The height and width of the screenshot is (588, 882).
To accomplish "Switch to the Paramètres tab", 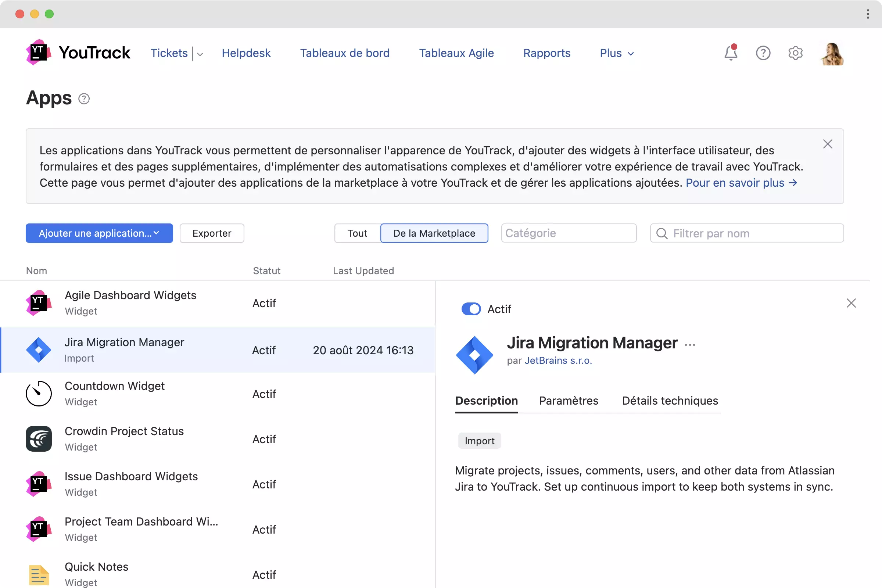I will pyautogui.click(x=569, y=401).
